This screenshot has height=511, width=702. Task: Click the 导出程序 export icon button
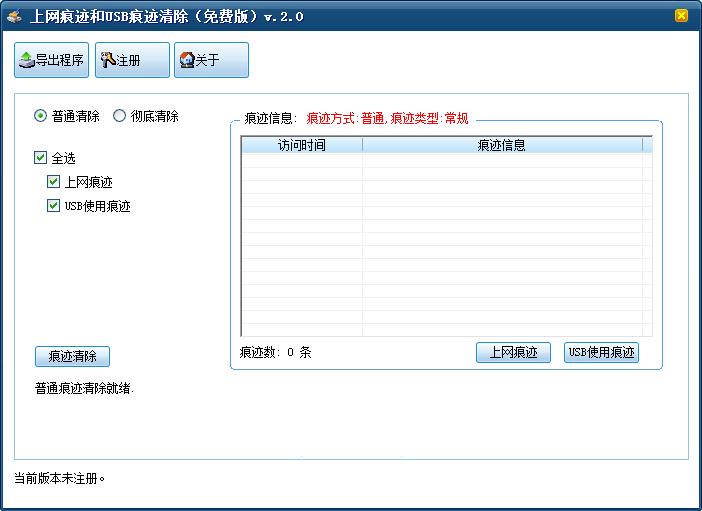[x=51, y=60]
